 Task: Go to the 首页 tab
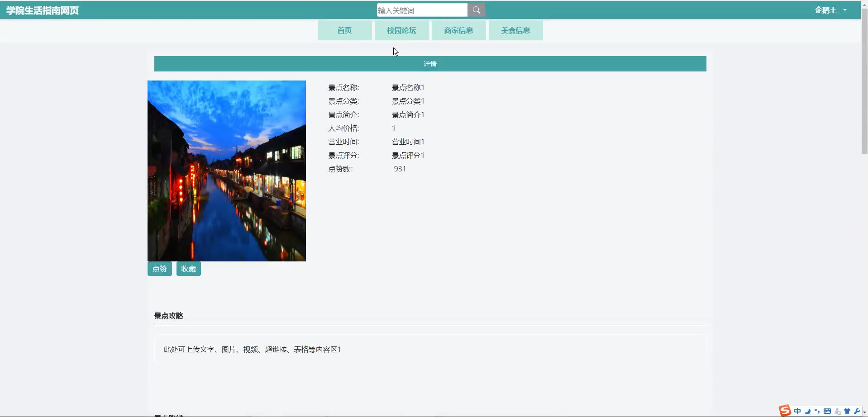(344, 30)
